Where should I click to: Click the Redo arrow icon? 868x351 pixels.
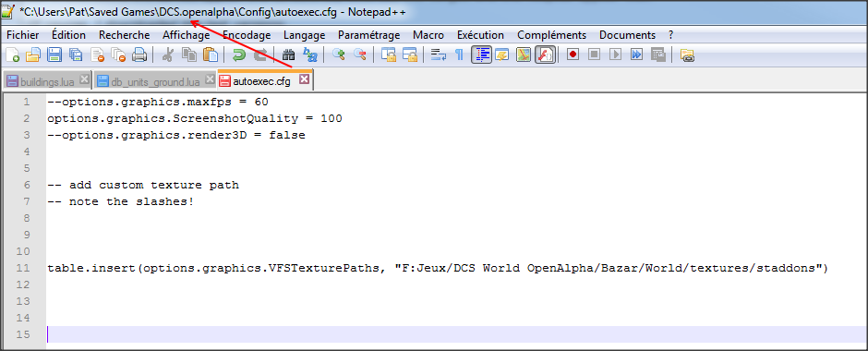260,54
